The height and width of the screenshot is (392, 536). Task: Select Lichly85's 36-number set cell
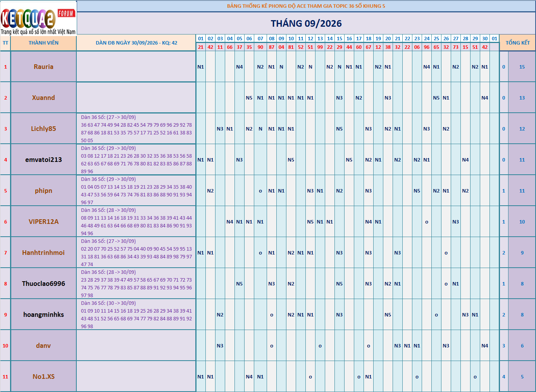[136, 129]
